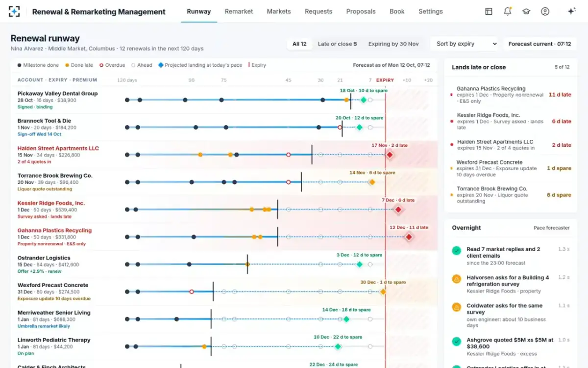
Task: Click orange diamond landing marker for Torrance Brook Brewing
Action: click(x=372, y=182)
